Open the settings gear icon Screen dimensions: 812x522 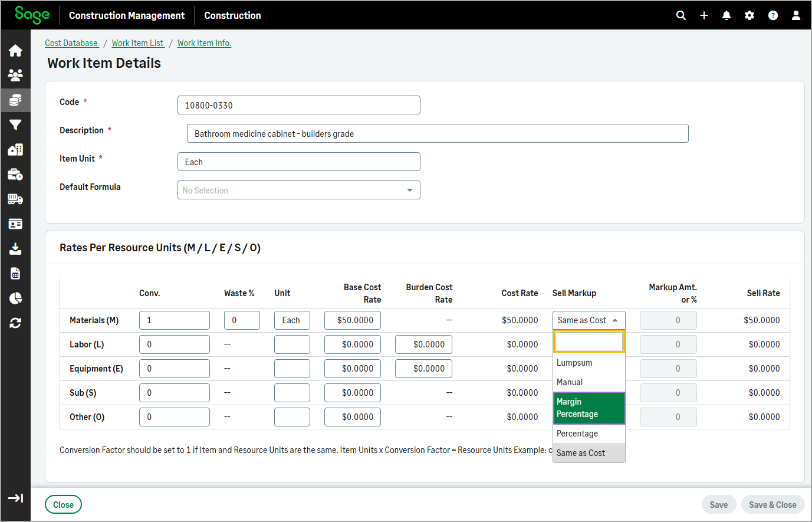[x=749, y=15]
